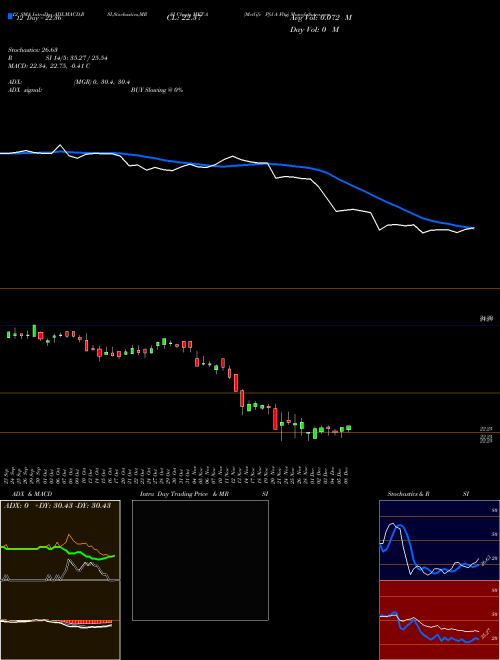Image resolution: width=500 pixels, height=660 pixels.
Task: Click the end point of the blue SMA line
Action: click(x=473, y=228)
